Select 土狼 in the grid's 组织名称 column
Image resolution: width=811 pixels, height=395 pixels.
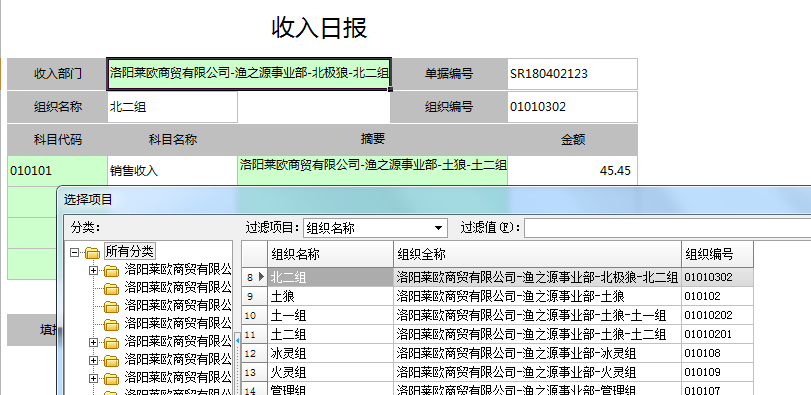pos(331,296)
